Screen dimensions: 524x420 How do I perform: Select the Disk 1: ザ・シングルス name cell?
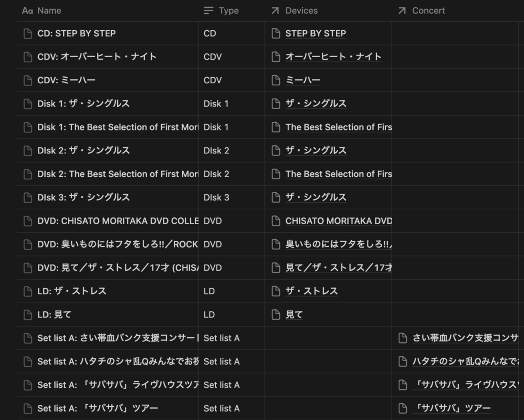pos(108,103)
